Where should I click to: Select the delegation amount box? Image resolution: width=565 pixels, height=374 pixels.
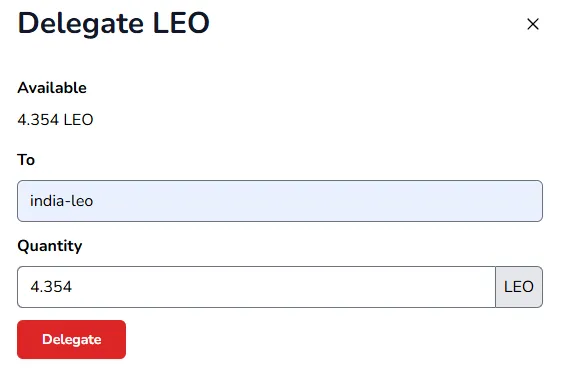[x=256, y=287]
